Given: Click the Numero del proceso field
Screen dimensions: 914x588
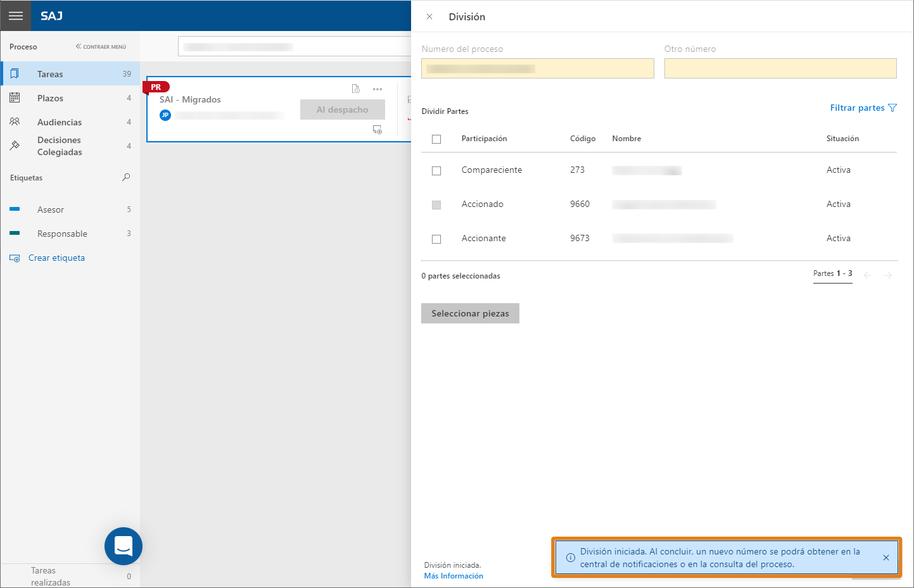Looking at the screenshot, I should coord(538,68).
